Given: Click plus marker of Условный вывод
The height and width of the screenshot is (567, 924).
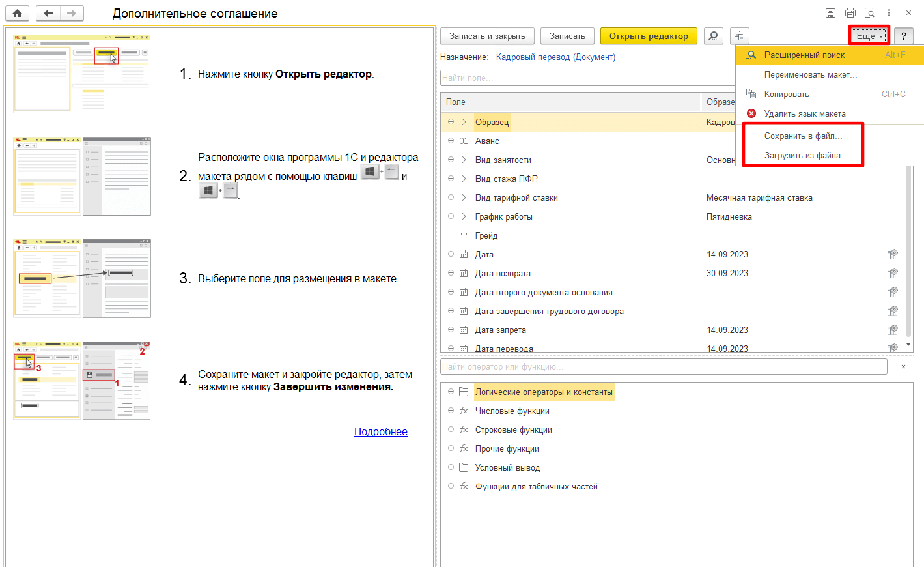Looking at the screenshot, I should click(451, 467).
